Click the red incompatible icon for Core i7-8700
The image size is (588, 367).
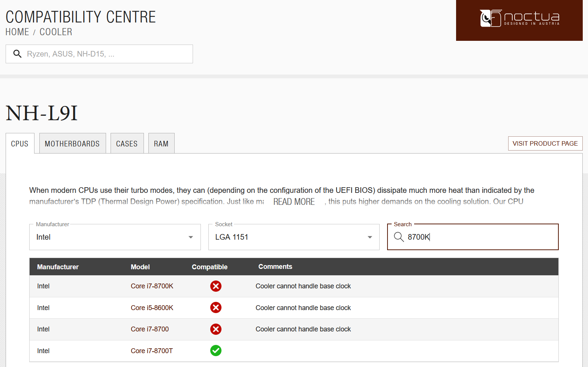tap(216, 329)
